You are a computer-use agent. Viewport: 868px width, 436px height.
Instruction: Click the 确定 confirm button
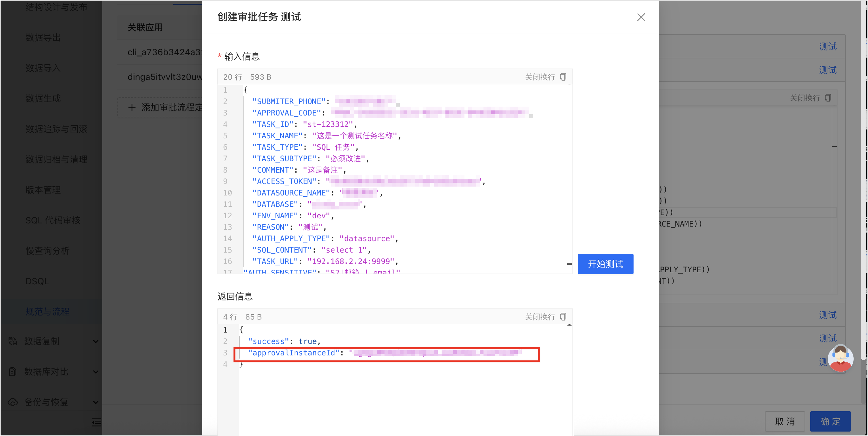(830, 421)
